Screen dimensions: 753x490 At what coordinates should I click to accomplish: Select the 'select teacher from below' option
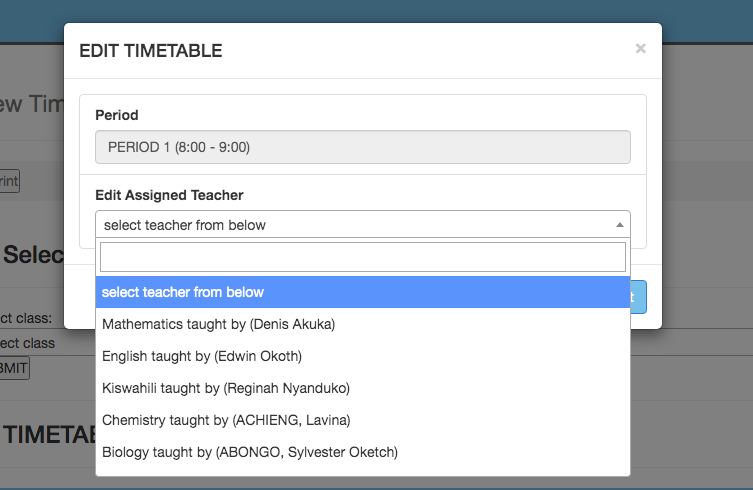point(362,292)
